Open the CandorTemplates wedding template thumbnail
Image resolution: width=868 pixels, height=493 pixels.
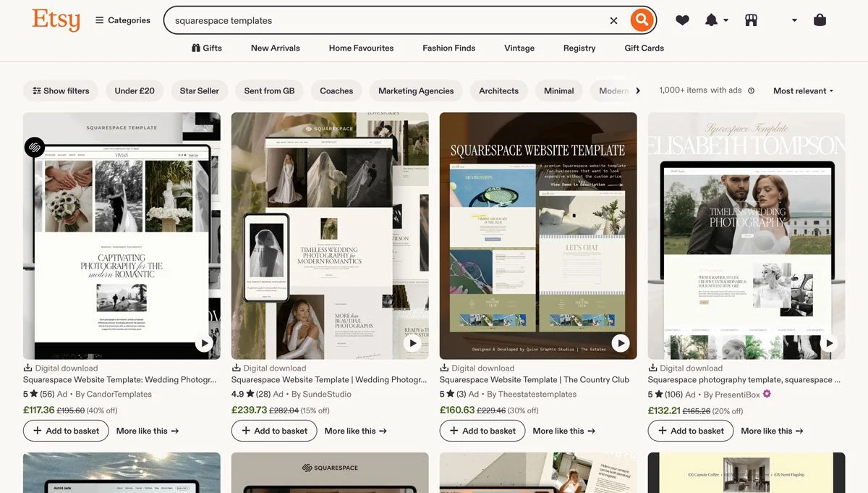pyautogui.click(x=122, y=235)
